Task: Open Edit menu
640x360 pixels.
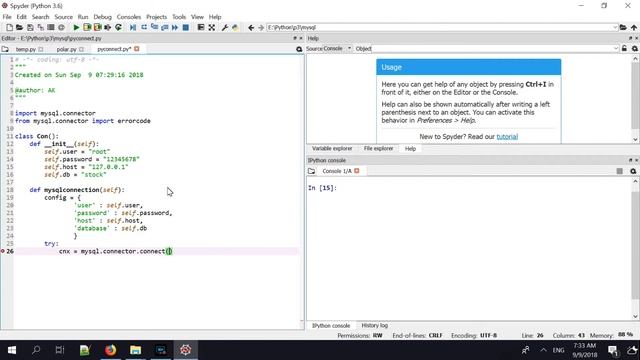Action: pyautogui.click(x=21, y=17)
